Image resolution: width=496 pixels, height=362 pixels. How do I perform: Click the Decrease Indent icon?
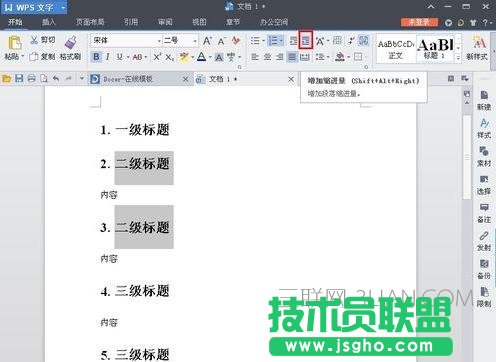click(x=293, y=41)
